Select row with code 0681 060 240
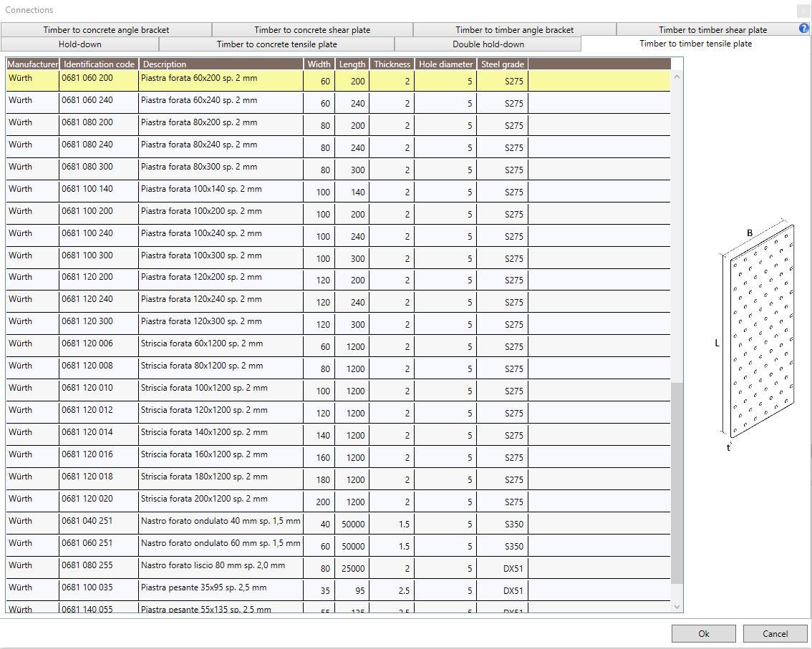Viewport: 812px width, 649px height. (x=338, y=103)
